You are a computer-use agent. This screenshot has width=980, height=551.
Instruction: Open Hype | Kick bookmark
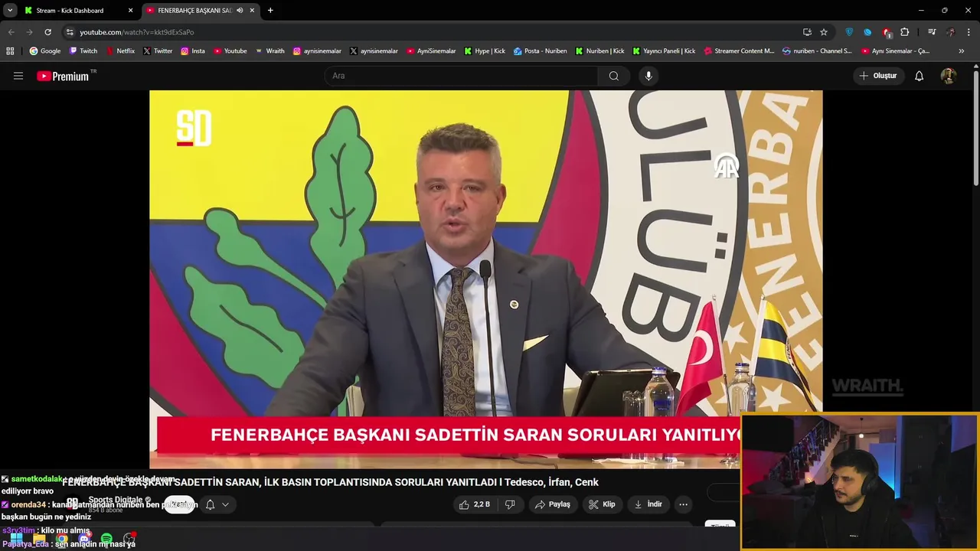click(484, 51)
